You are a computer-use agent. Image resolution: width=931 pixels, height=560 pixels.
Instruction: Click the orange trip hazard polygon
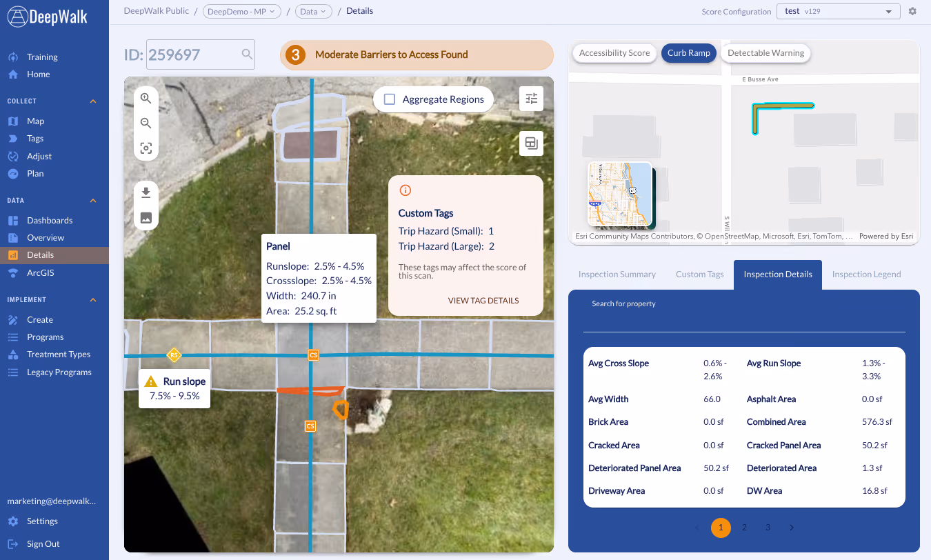(x=340, y=409)
